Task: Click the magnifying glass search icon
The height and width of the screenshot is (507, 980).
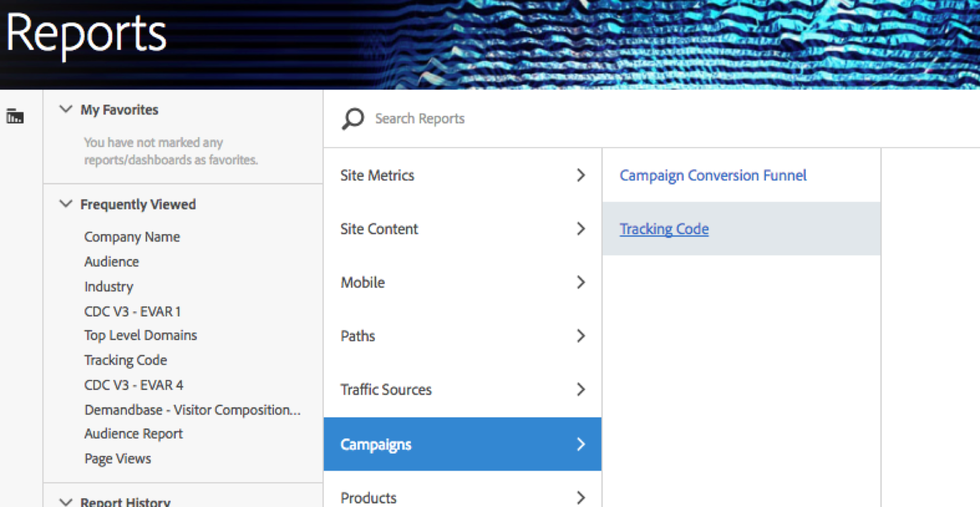Action: pyautogui.click(x=353, y=119)
